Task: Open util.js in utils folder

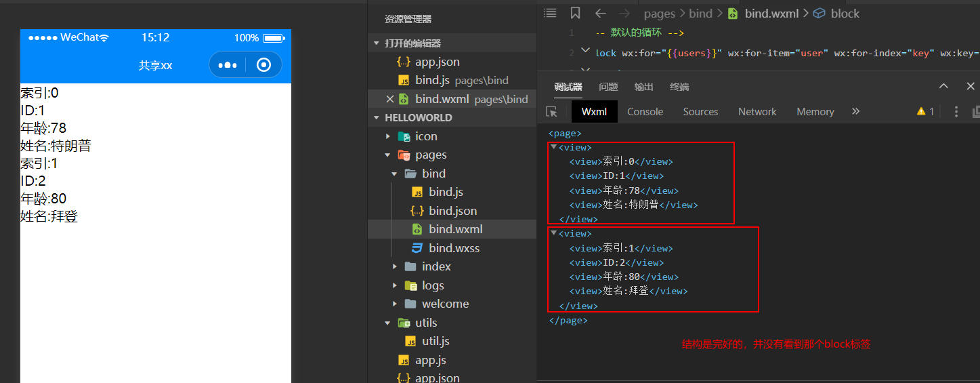Action: [452, 341]
